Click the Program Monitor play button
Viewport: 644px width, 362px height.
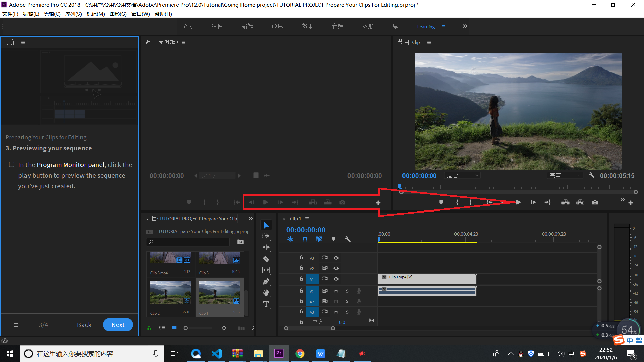point(518,202)
